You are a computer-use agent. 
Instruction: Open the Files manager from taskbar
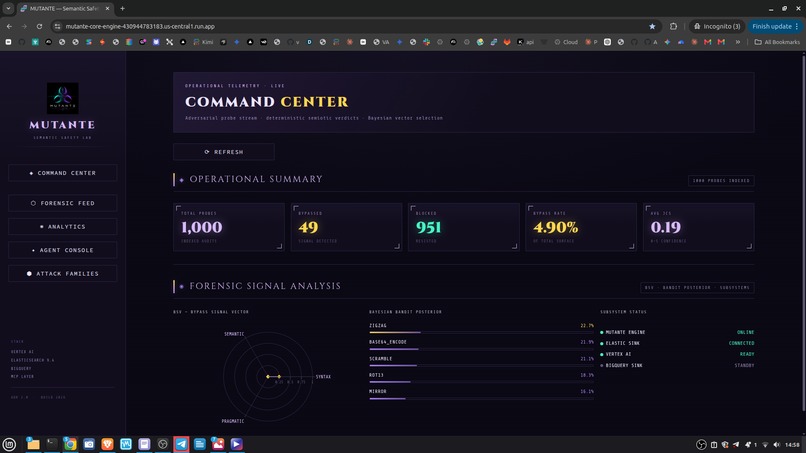click(33, 444)
